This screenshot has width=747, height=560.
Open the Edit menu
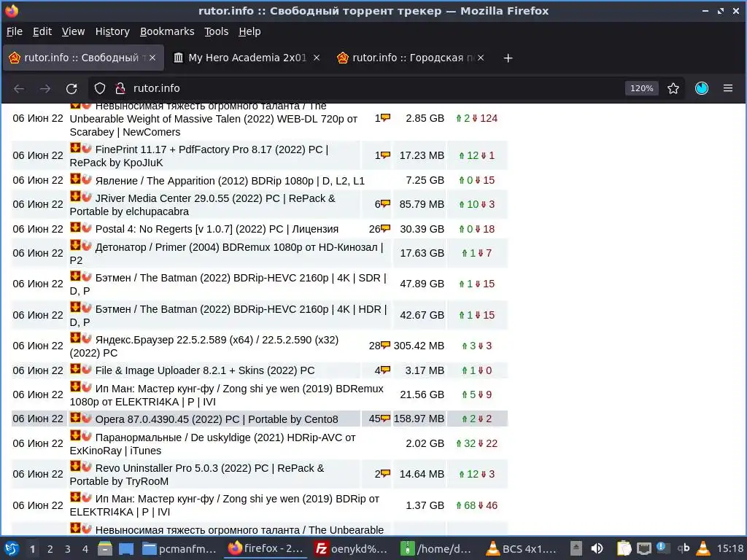42,31
